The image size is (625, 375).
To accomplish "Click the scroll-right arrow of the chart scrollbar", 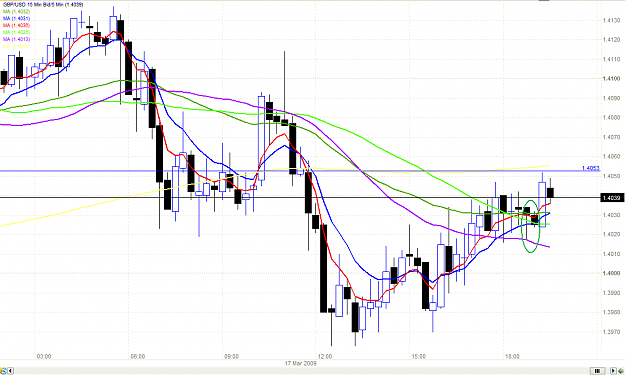I will click(x=613, y=371).
